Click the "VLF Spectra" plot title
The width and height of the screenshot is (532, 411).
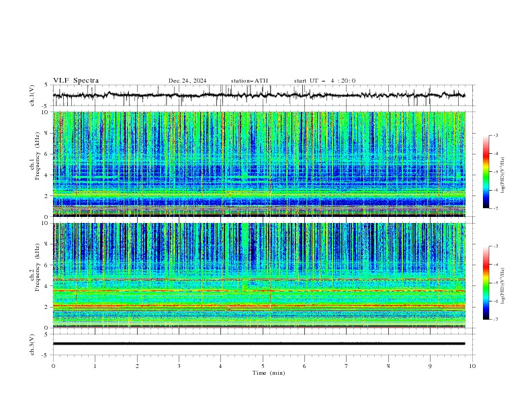coord(76,81)
